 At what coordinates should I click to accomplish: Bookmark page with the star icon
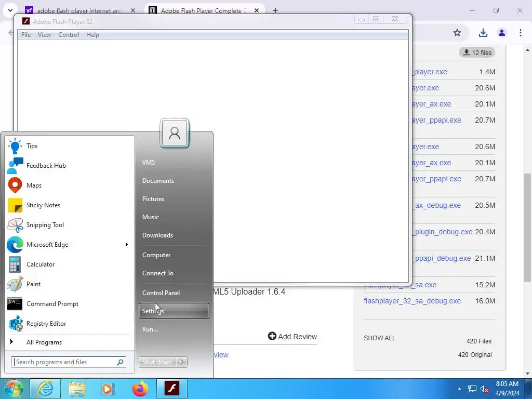coord(457,33)
